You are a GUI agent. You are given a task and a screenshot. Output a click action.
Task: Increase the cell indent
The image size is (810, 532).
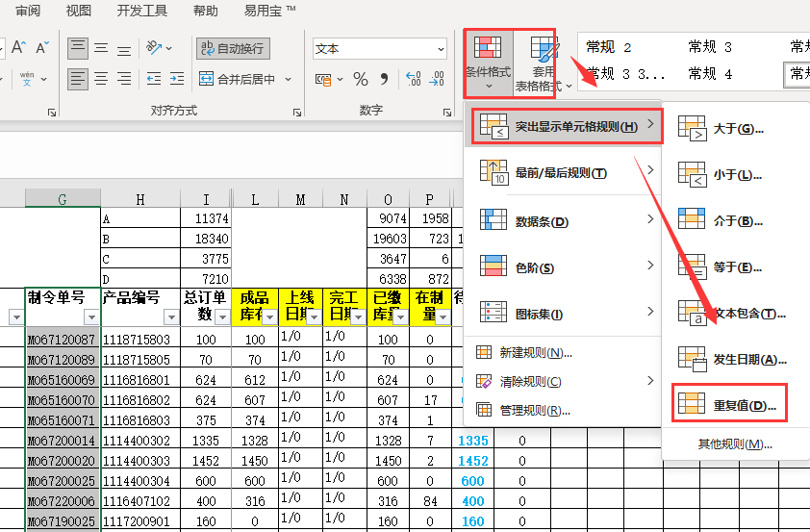click(x=177, y=79)
